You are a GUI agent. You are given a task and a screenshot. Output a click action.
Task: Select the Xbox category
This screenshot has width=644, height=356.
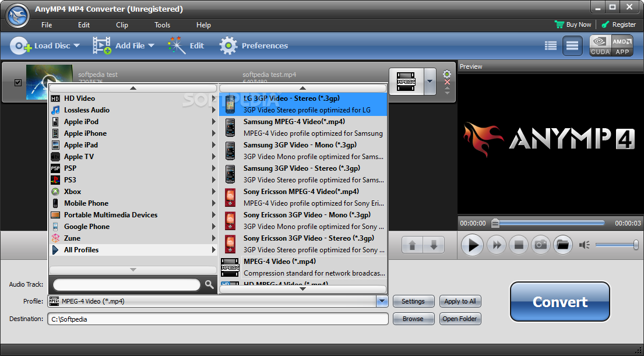click(133, 191)
